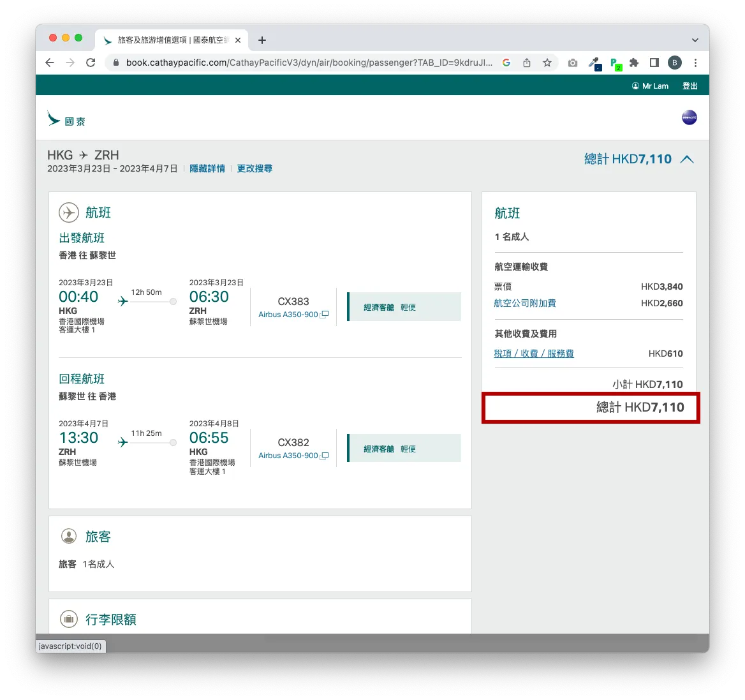Open 航空公司附加費 surcharge details
The image size is (745, 700).
click(x=524, y=303)
